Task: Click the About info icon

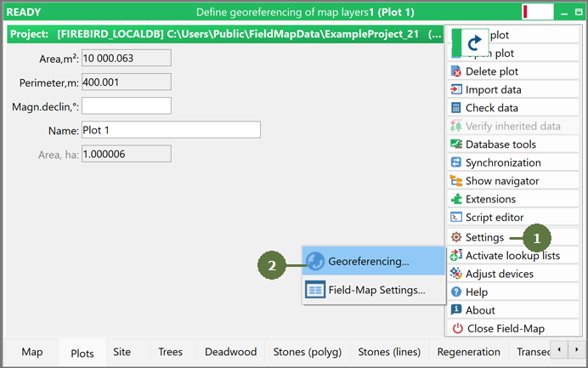Action: (x=456, y=310)
